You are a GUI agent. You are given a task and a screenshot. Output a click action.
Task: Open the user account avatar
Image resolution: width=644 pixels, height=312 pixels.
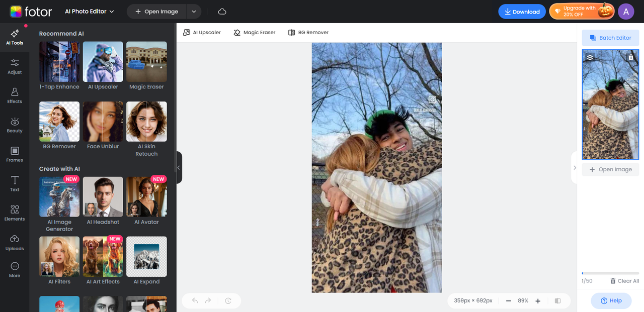[626, 11]
